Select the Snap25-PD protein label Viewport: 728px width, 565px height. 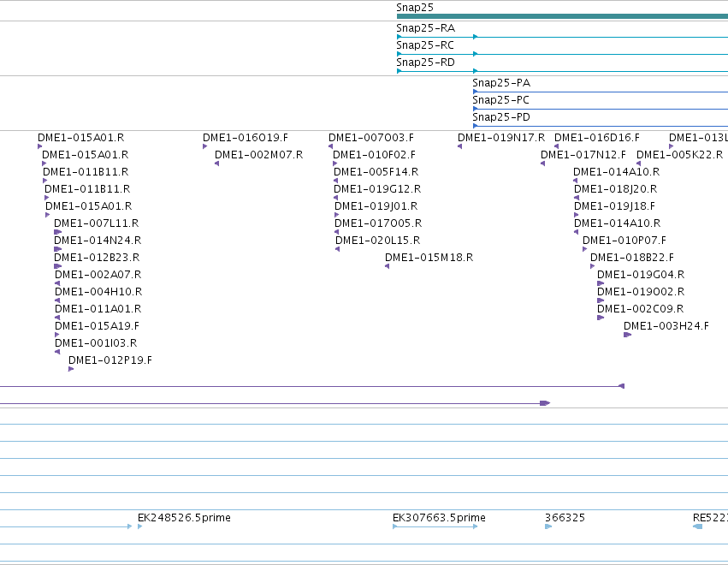501,117
